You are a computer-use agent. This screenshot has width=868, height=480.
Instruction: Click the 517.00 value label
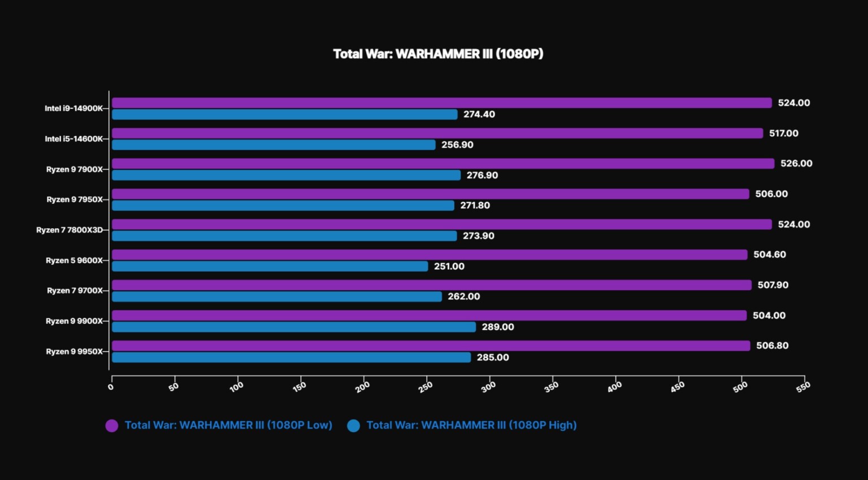click(784, 133)
